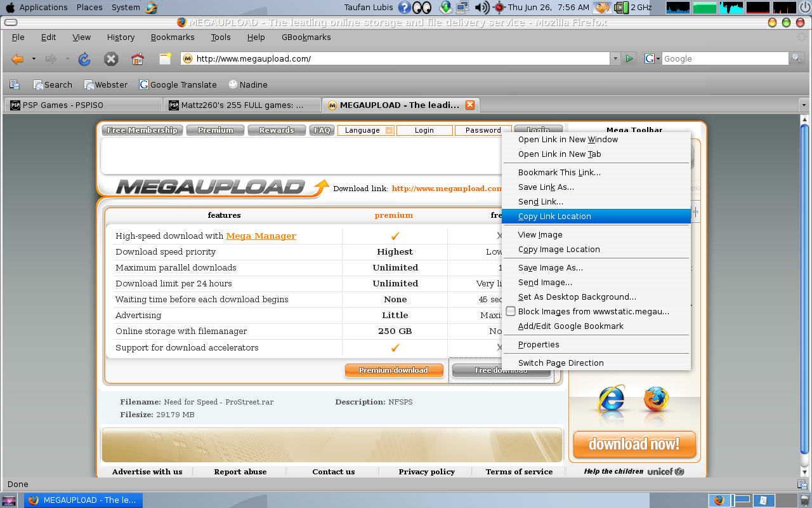Viewport: 812px width, 508px height.
Task: Click the Free Membership button
Action: [142, 130]
